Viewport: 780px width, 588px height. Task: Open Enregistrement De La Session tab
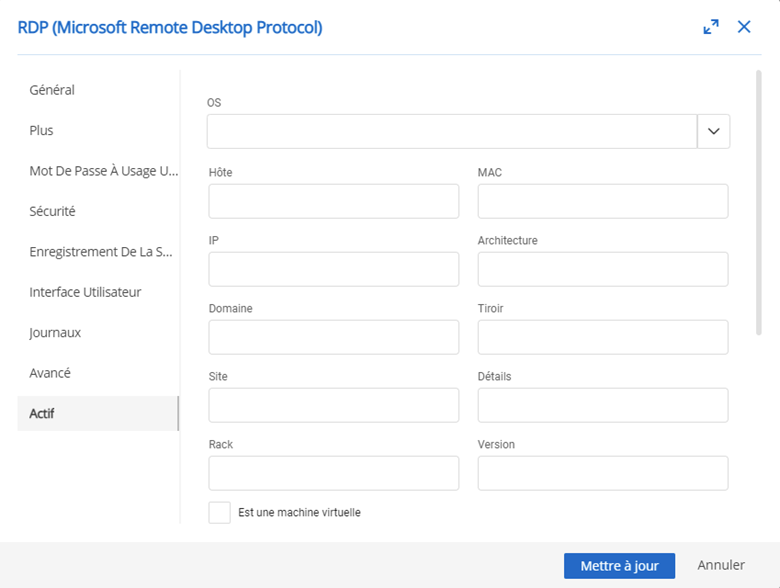100,252
